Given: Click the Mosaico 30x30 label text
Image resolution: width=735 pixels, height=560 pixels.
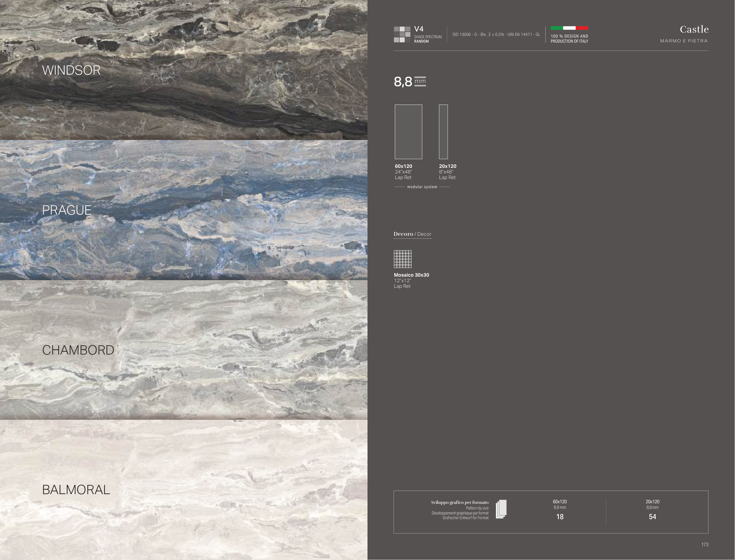Looking at the screenshot, I should [x=411, y=275].
